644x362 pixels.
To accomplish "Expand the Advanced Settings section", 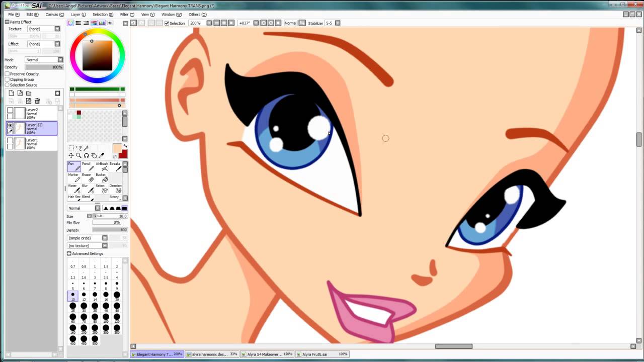I will [69, 253].
